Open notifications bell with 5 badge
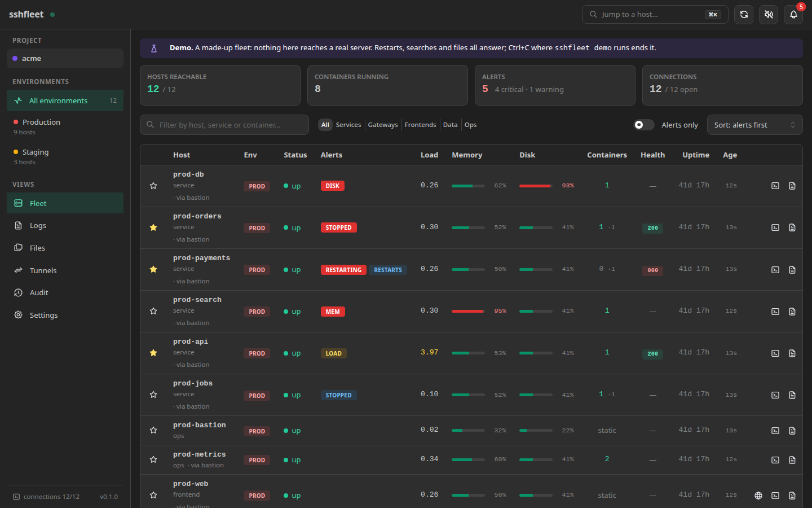This screenshot has width=812, height=508. coord(793,15)
